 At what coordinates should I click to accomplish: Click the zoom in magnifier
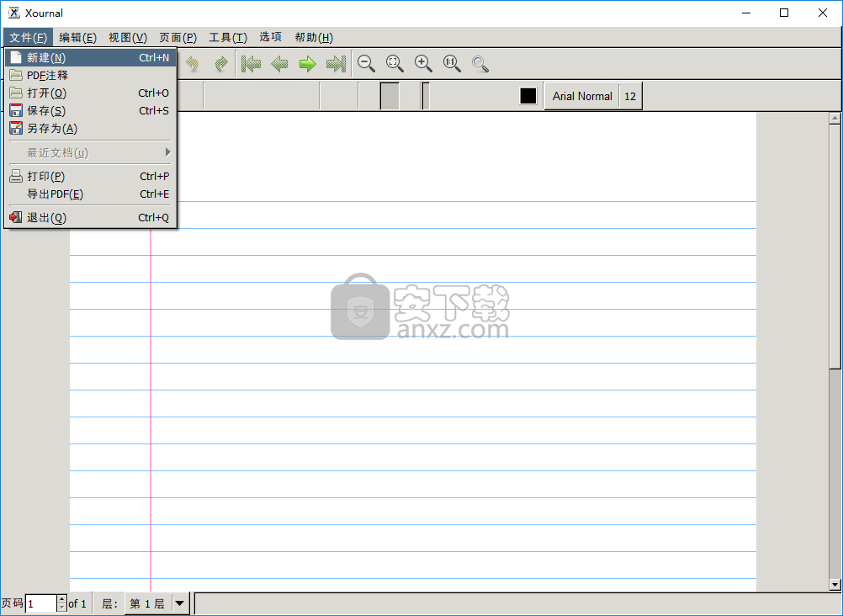pos(423,64)
